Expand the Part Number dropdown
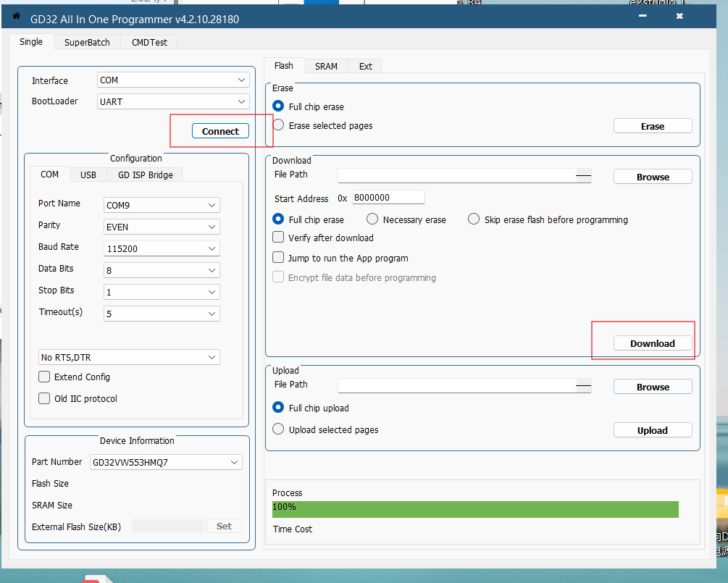 [x=166, y=462]
